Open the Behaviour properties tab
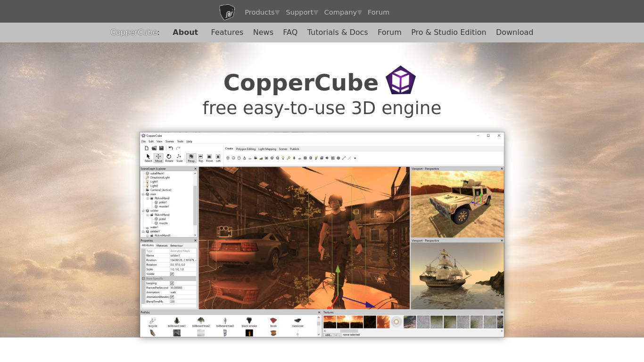This screenshot has height=362, width=644. (x=177, y=246)
